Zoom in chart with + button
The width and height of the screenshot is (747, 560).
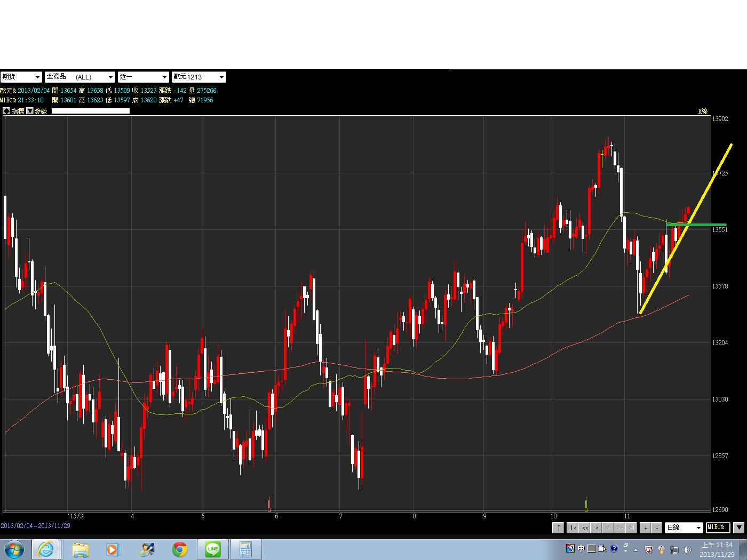646,527
